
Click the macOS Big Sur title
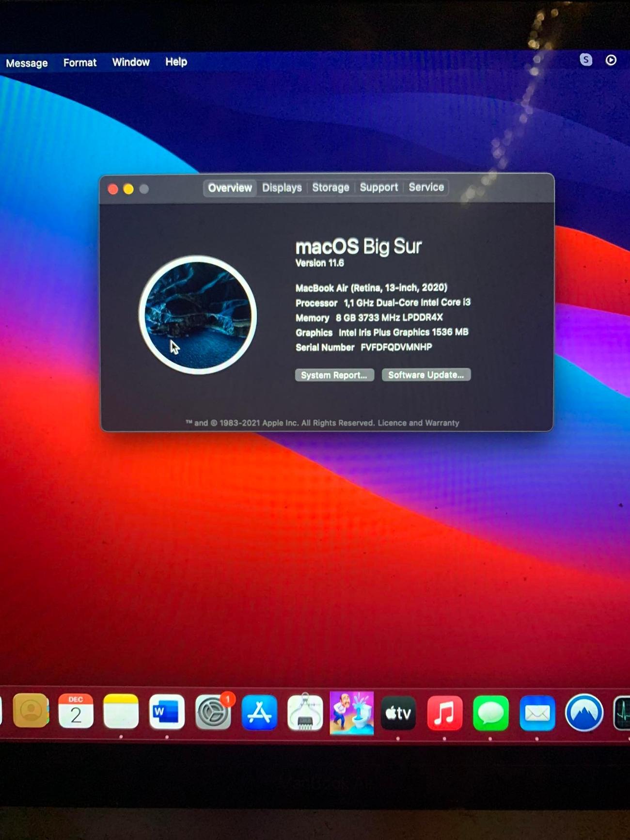coord(359,246)
